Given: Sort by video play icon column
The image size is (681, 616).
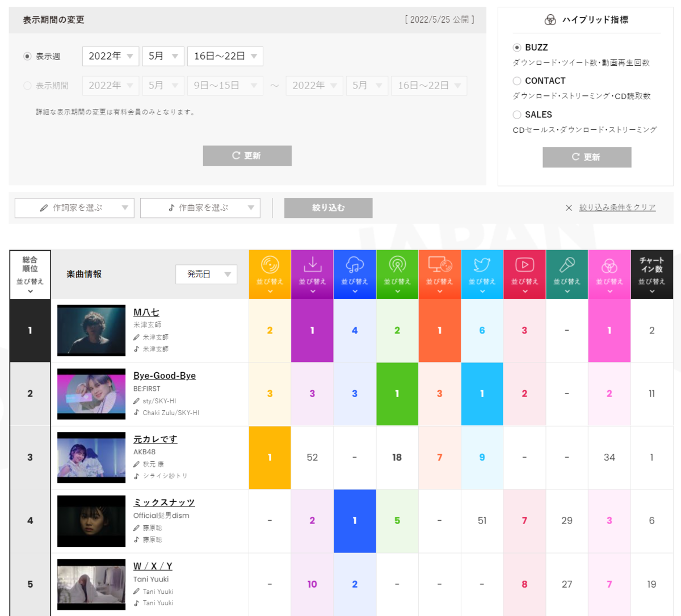Looking at the screenshot, I should click(524, 275).
